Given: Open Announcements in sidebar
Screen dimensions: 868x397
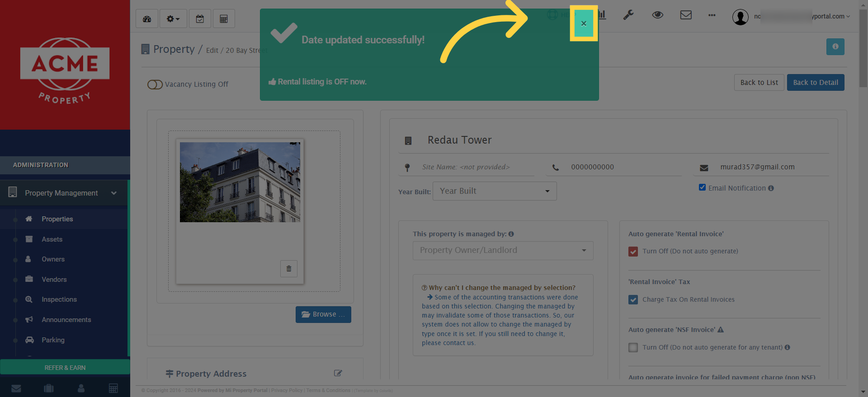Looking at the screenshot, I should point(66,320).
